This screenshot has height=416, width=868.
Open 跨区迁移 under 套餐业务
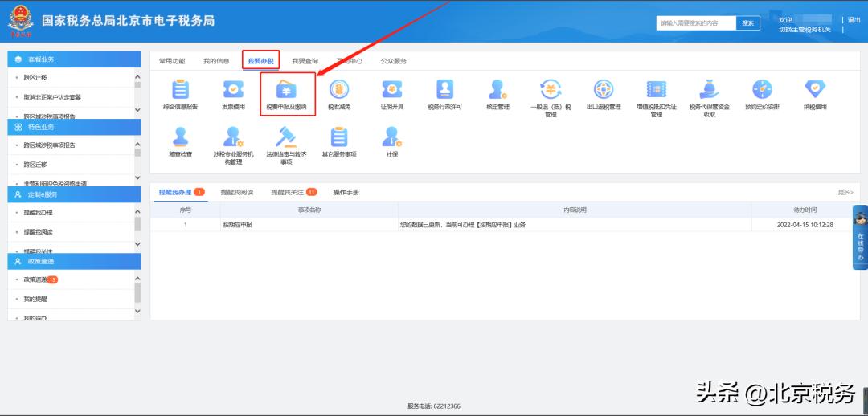tap(35, 77)
